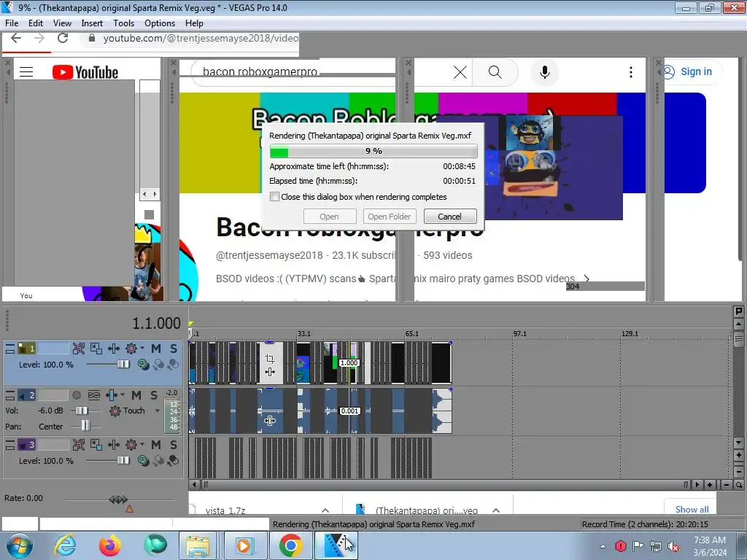Expand (Thekantapapa) veg download options chevron
747x560 pixels.
496,510
